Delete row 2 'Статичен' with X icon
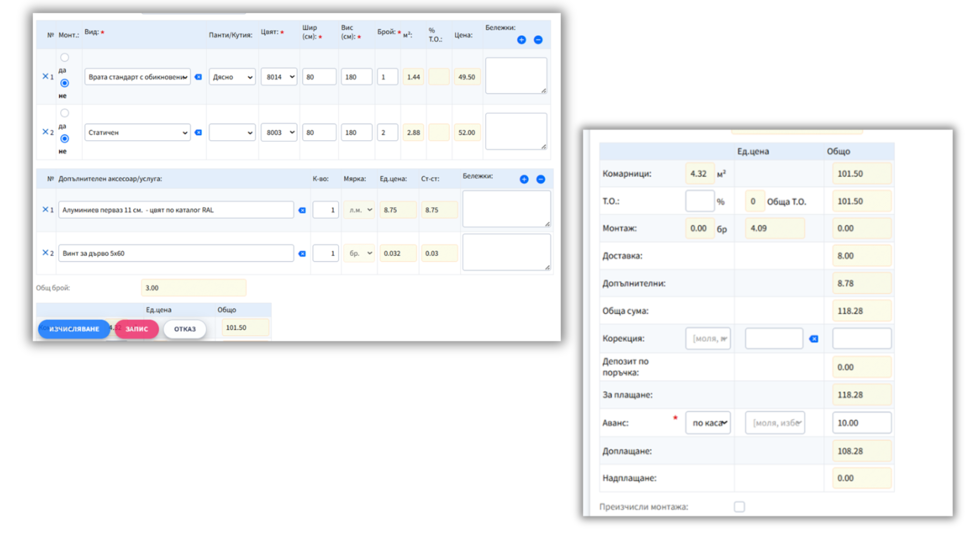This screenshot has height=551, width=980. tap(45, 132)
